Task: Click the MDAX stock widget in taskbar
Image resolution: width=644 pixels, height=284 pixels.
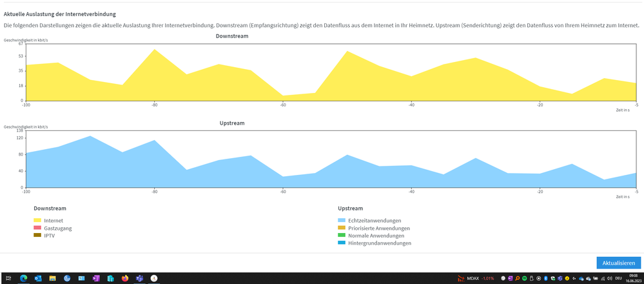Action: [476, 278]
